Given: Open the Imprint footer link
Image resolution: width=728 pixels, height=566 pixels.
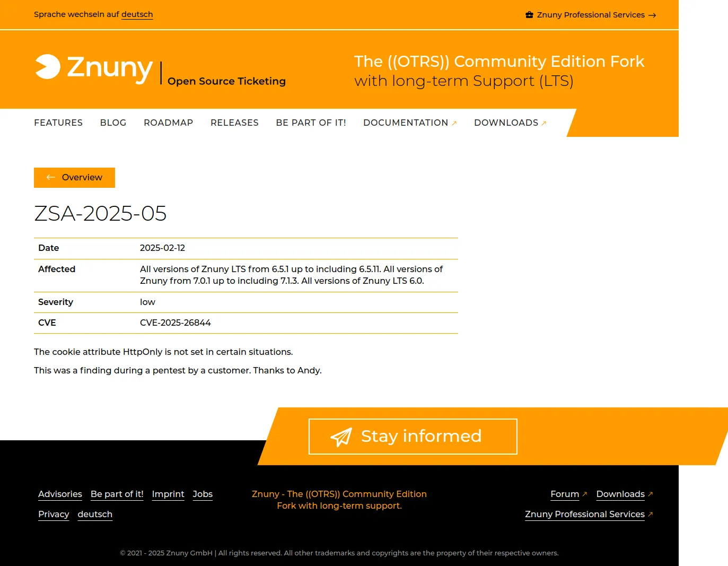Looking at the screenshot, I should 168,494.
